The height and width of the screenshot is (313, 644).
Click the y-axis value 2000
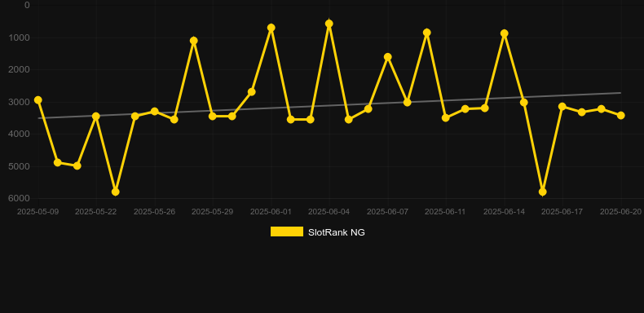[x=19, y=69]
